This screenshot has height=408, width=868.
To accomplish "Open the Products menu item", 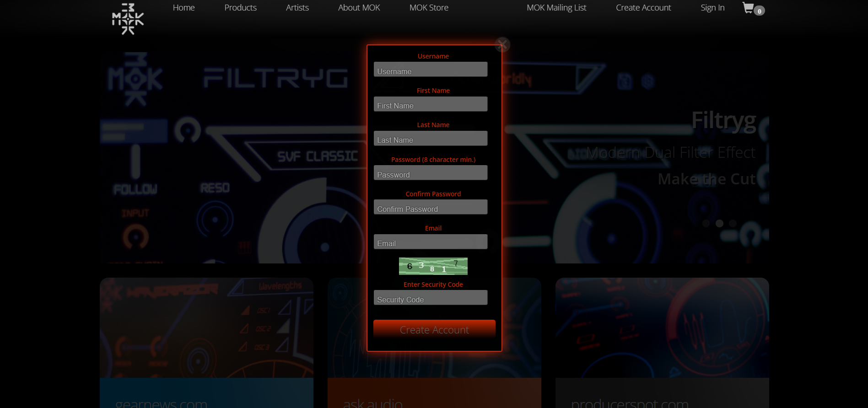I will pyautogui.click(x=240, y=8).
